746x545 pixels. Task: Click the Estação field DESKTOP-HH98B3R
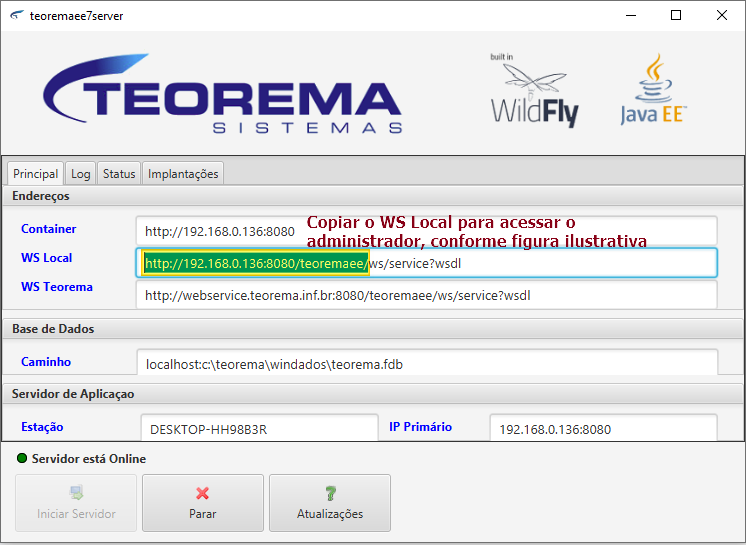259,428
